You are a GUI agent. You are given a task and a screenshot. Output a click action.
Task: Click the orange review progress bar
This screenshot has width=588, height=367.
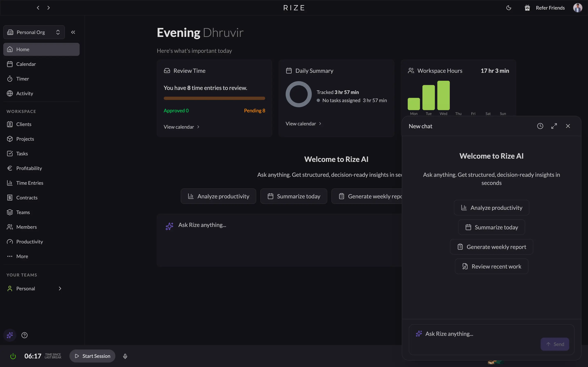(214, 98)
